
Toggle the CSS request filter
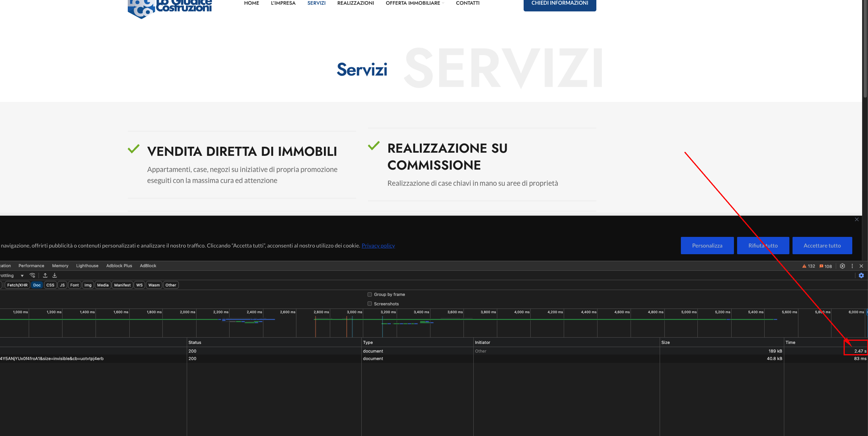pyautogui.click(x=50, y=285)
